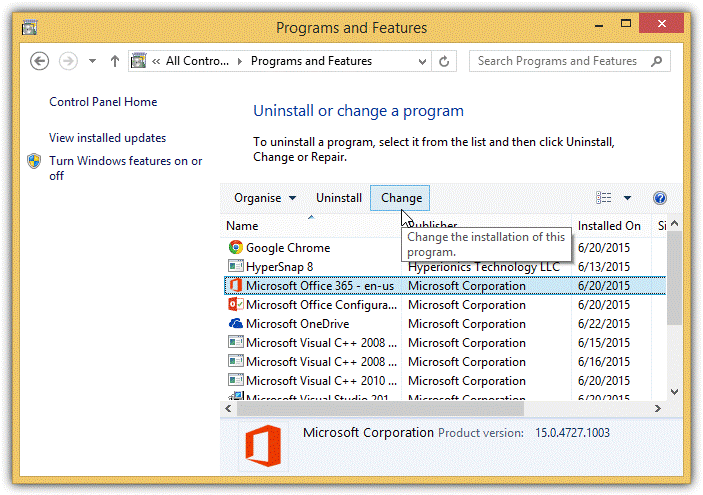
Task: Click the vertical scrollbar up arrow
Action: [674, 223]
